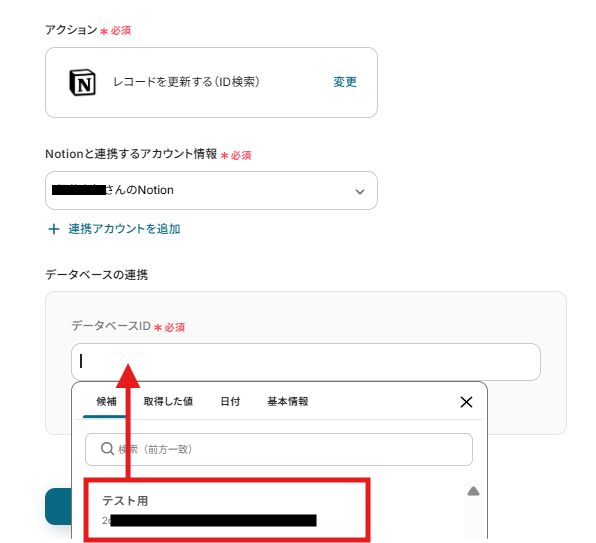Click レコードを更新する(ID検索) action text
The image size is (596, 543).
[x=186, y=82]
